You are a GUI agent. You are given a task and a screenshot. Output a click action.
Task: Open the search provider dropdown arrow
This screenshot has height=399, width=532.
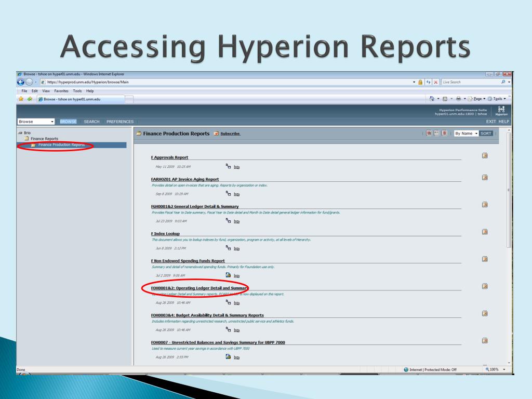pos(509,82)
